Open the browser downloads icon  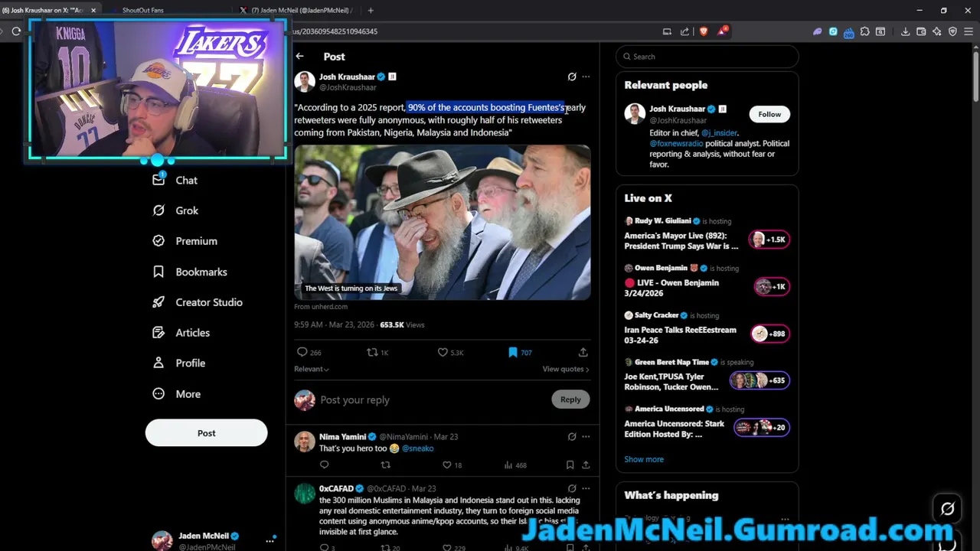905,31
